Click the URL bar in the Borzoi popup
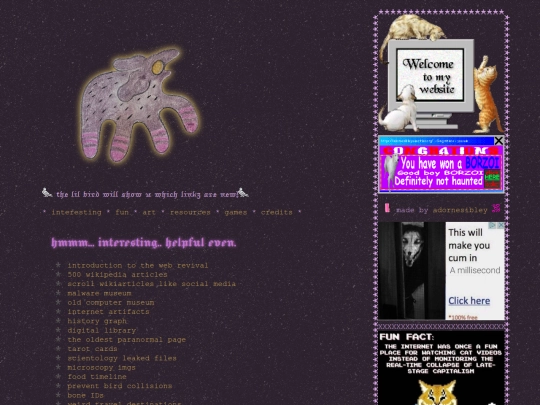The image size is (540, 405). click(x=436, y=141)
